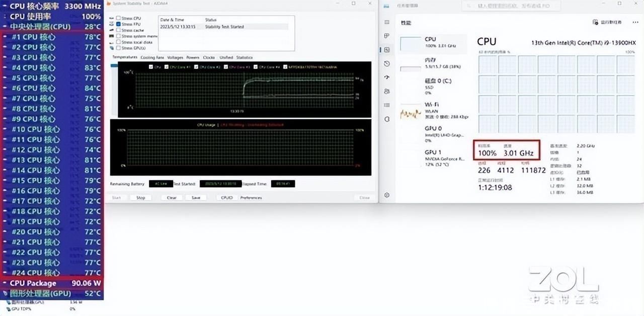Click the 'CPU Package' 90.06 W row
This screenshot has height=316, width=644.
[52, 283]
